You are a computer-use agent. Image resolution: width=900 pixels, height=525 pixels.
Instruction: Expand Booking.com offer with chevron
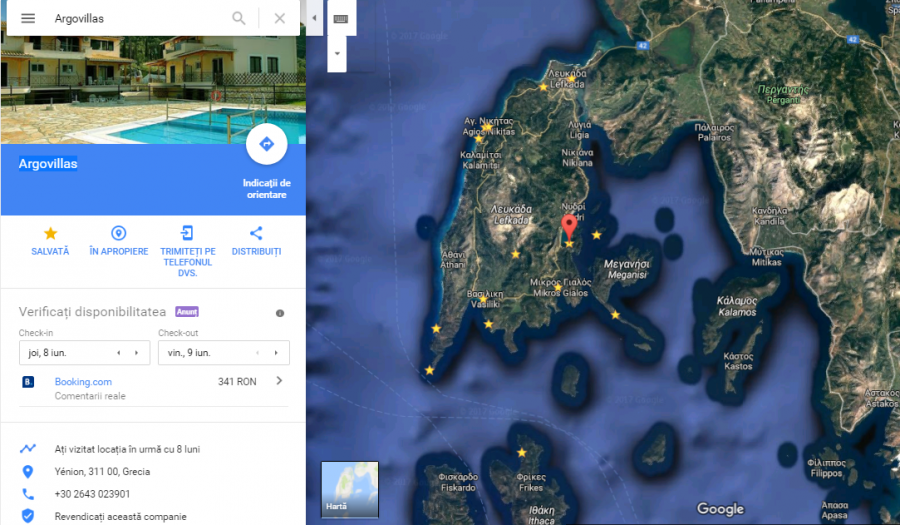tap(279, 380)
